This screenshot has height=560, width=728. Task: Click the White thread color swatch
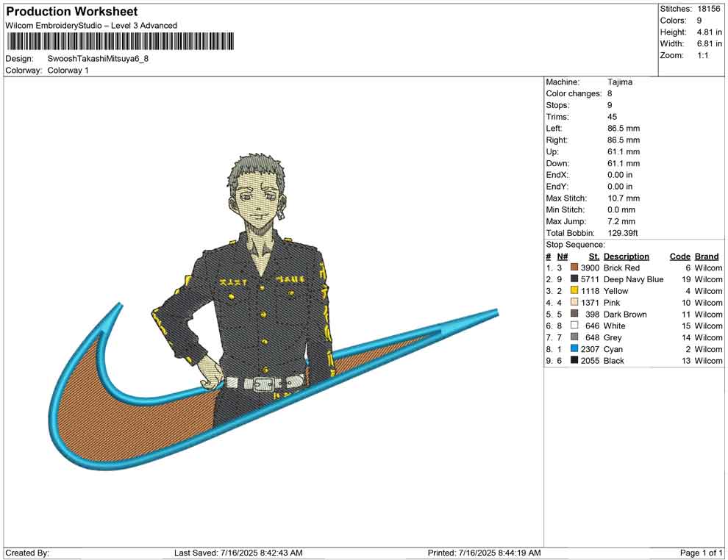click(574, 326)
